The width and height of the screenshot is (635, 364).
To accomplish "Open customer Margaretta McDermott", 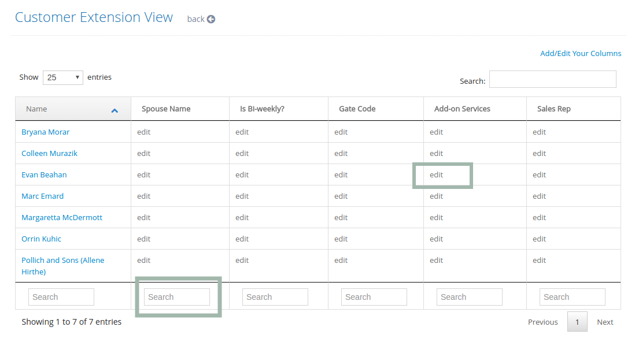I will pos(61,218).
